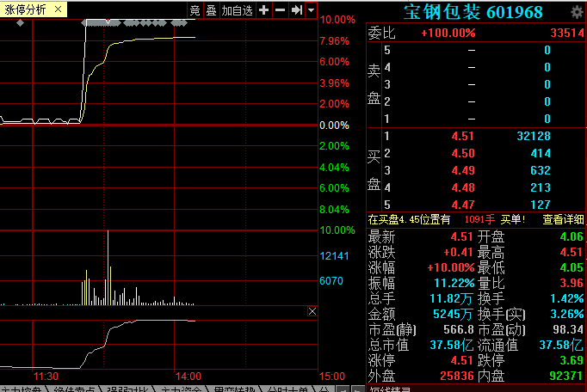Click the minus zoom-out icon

pyautogui.click(x=280, y=10)
